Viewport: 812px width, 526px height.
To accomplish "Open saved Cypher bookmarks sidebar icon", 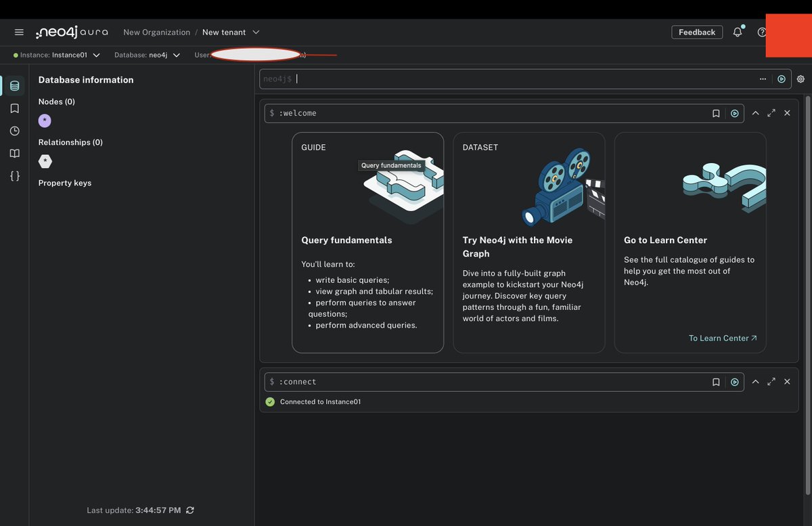I will pyautogui.click(x=14, y=108).
